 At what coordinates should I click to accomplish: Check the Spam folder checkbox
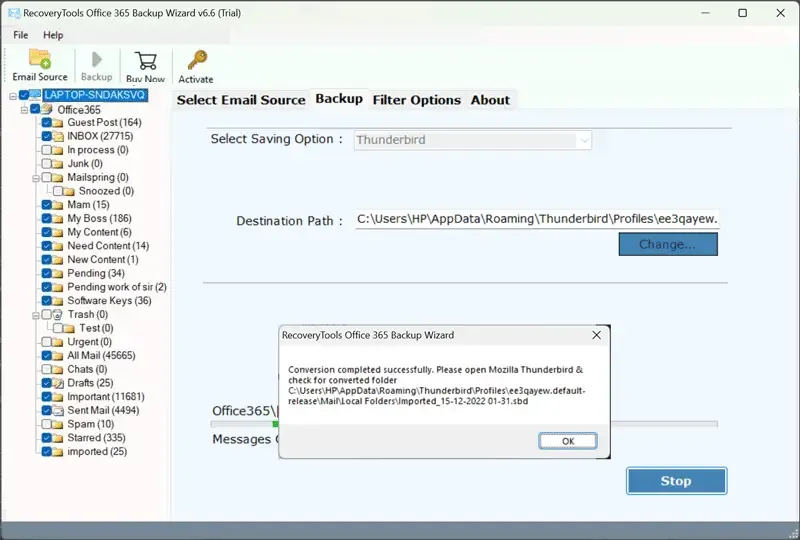tap(46, 424)
